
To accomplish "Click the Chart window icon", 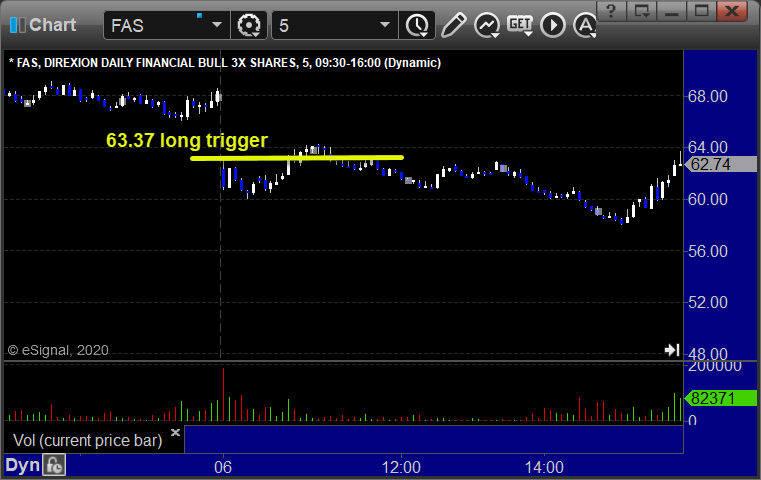I will point(17,25).
